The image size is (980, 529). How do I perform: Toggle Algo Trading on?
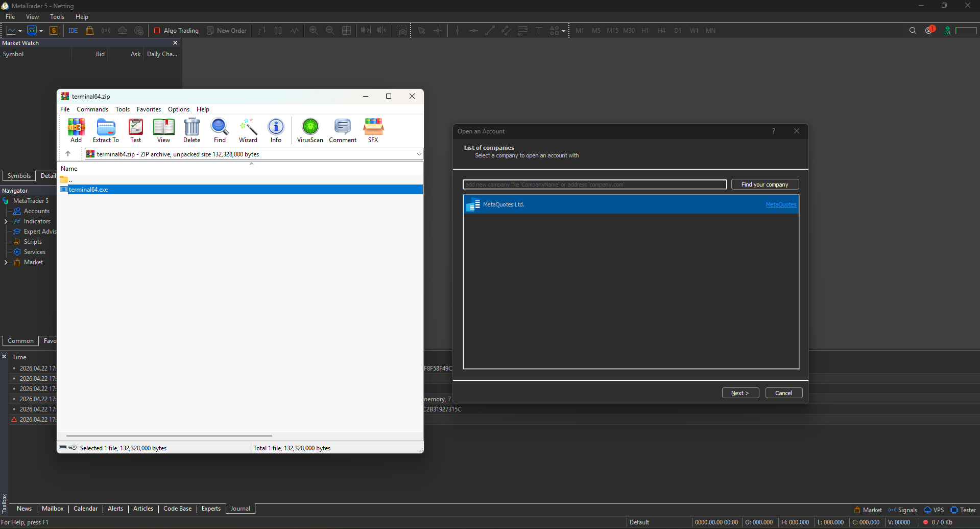click(176, 31)
